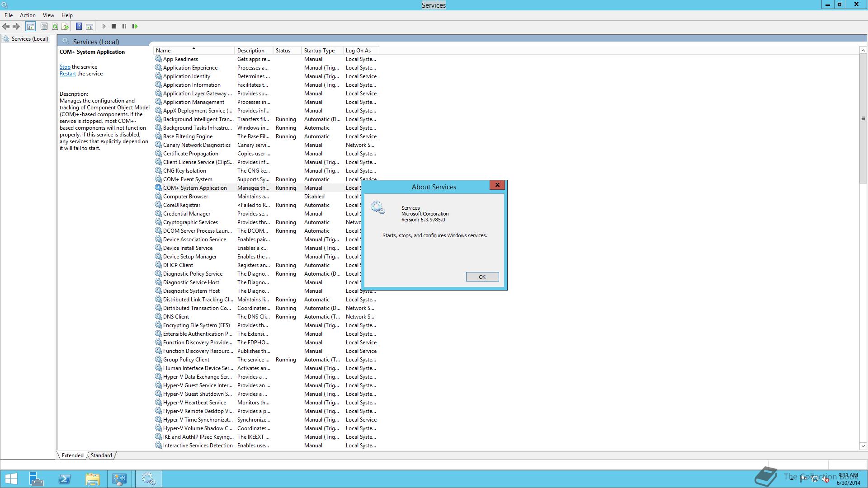Image resolution: width=868 pixels, height=488 pixels.
Task: Click the Forward arrow in the toolbar
Action: [x=16, y=26]
